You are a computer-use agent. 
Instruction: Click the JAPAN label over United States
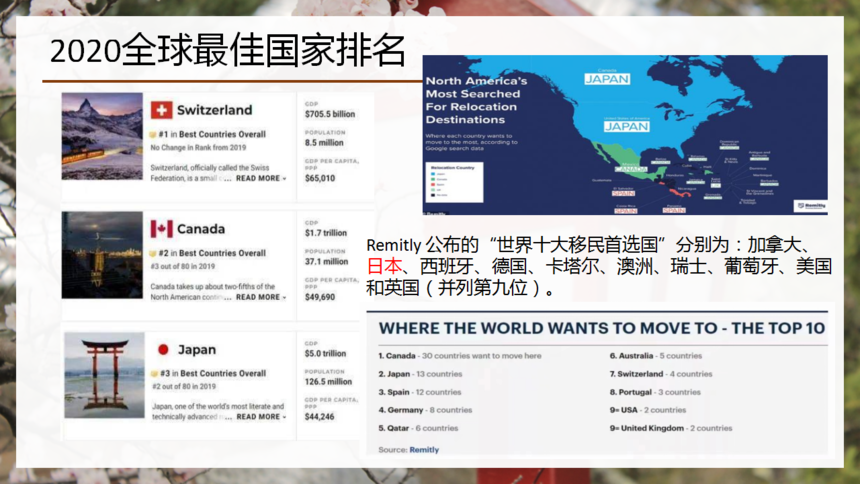[x=626, y=127]
